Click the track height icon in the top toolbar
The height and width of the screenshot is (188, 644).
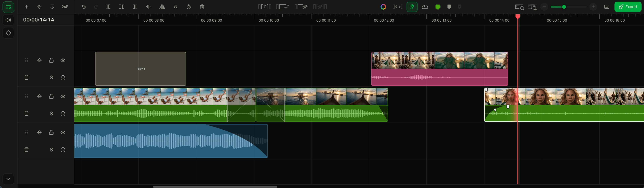click(x=39, y=7)
